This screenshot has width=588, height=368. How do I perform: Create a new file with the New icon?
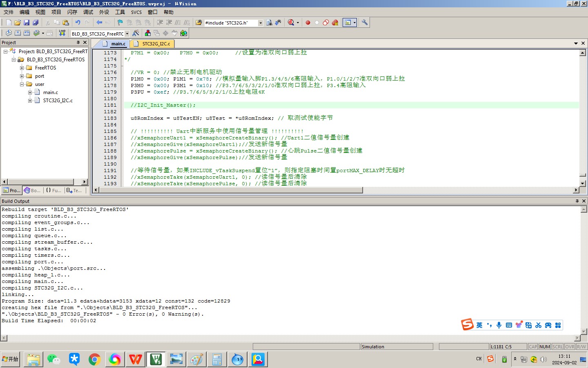pos(9,22)
